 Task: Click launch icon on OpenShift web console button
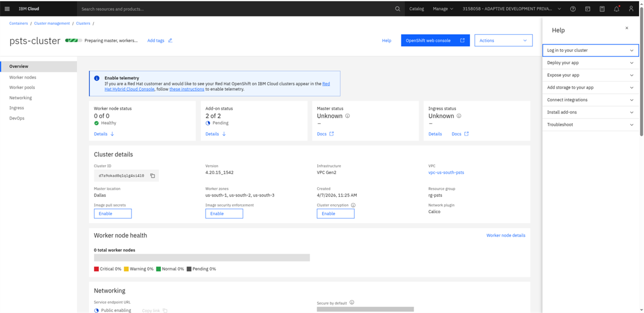462,40
